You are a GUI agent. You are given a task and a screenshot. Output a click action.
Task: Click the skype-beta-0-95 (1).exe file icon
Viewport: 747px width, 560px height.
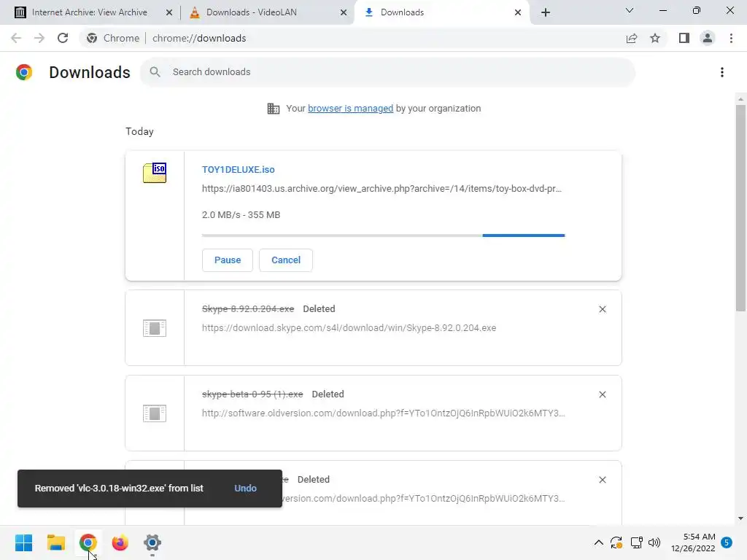click(x=155, y=413)
